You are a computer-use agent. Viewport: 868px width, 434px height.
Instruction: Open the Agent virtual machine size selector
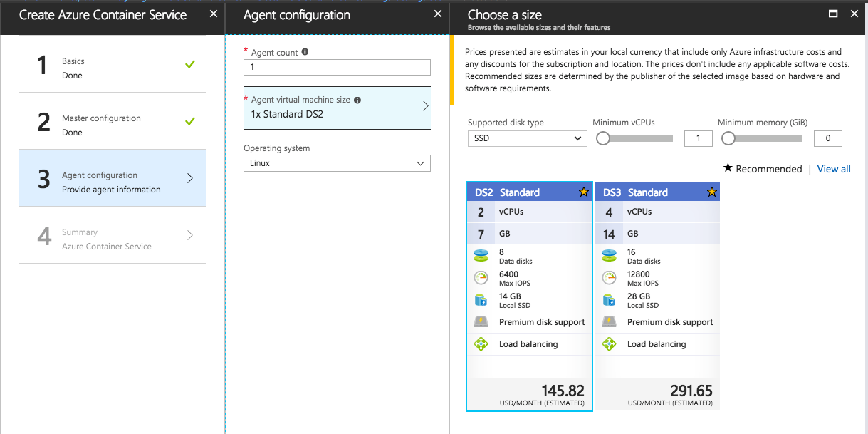(337, 107)
